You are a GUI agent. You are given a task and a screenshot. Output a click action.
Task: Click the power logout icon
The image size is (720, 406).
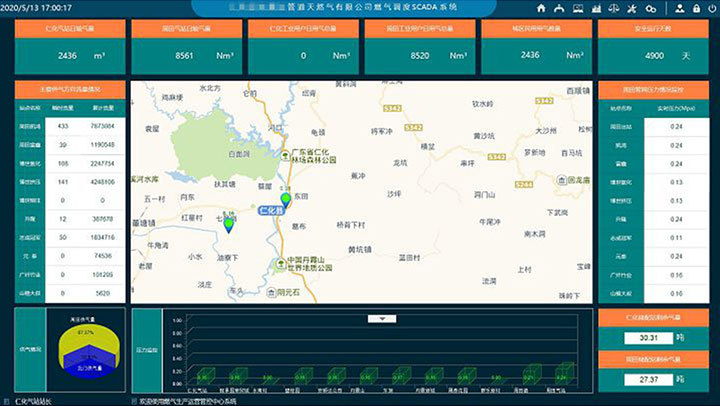pyautogui.click(x=714, y=8)
